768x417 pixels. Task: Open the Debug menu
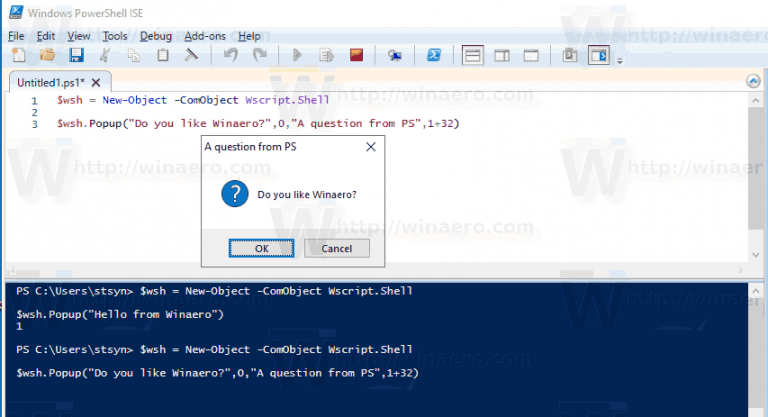pos(156,36)
